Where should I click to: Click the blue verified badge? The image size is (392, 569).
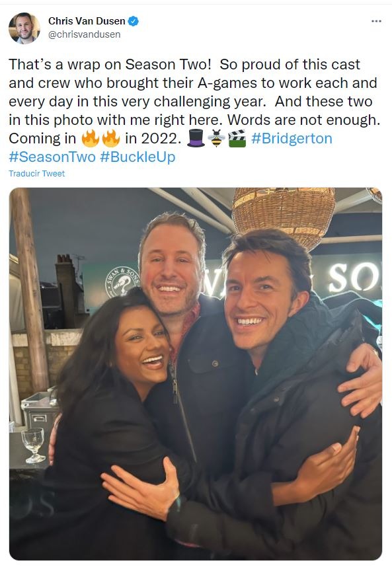(134, 21)
